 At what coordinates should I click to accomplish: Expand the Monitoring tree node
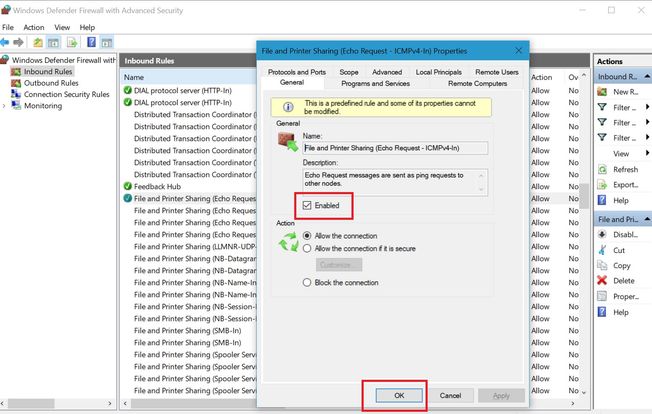point(4,106)
